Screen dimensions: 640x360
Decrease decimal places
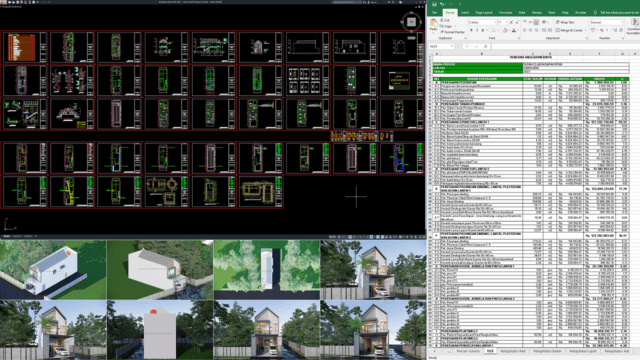tap(621, 30)
